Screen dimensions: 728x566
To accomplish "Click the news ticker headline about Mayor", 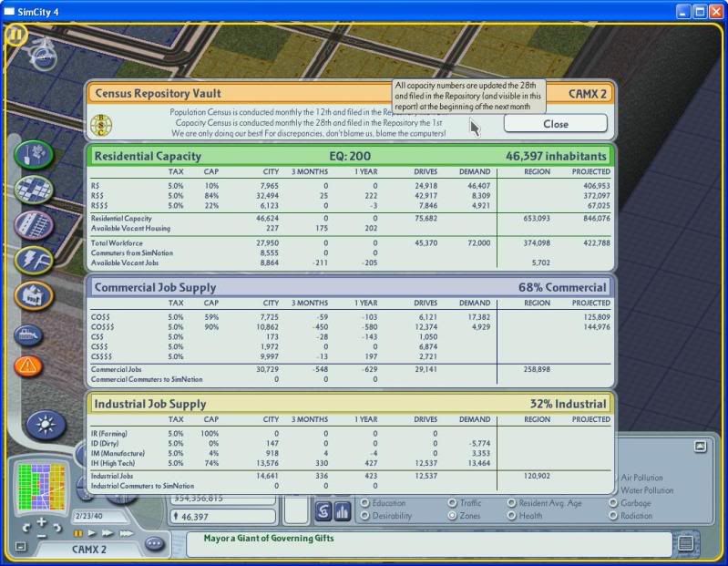I will click(269, 538).
